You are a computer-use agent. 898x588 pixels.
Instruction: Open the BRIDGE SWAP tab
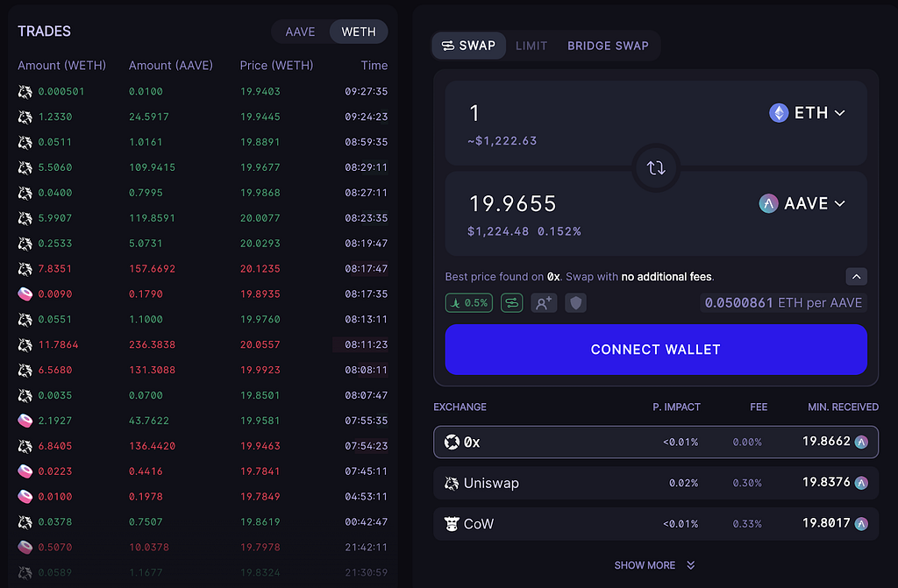pos(608,46)
